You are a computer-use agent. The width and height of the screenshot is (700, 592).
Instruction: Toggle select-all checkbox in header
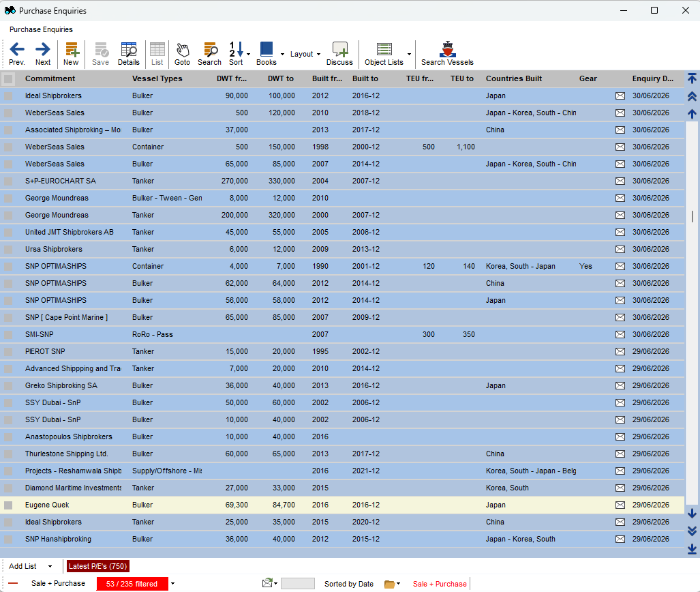coord(8,79)
